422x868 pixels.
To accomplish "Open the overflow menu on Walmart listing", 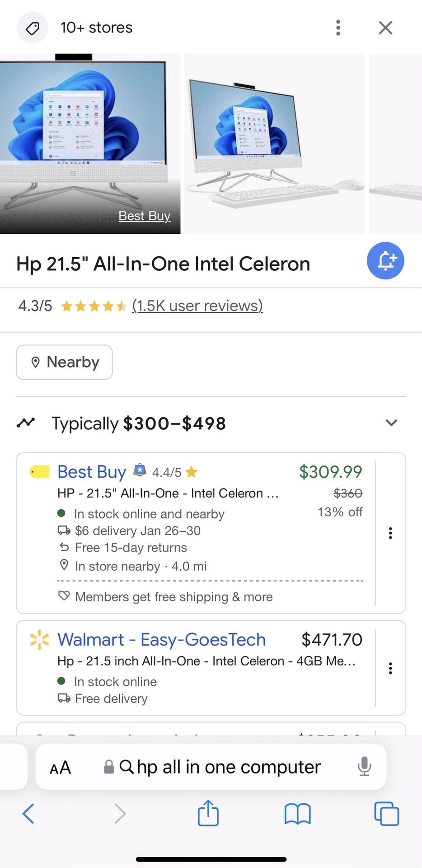I will tap(390, 668).
